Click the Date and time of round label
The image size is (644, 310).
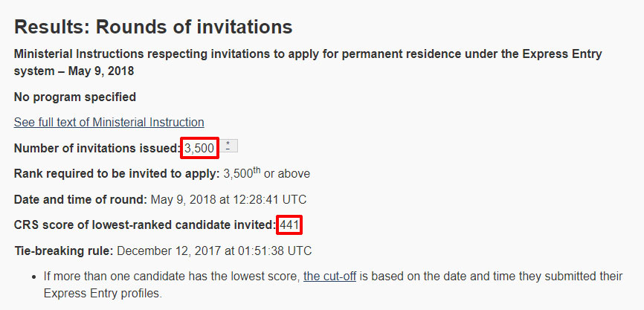[80, 199]
